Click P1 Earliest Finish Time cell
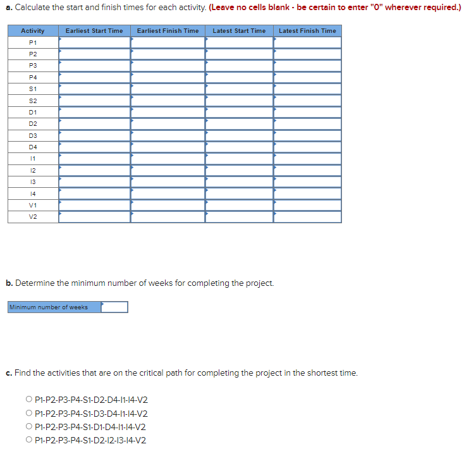The image size is (476, 456). pos(168,42)
